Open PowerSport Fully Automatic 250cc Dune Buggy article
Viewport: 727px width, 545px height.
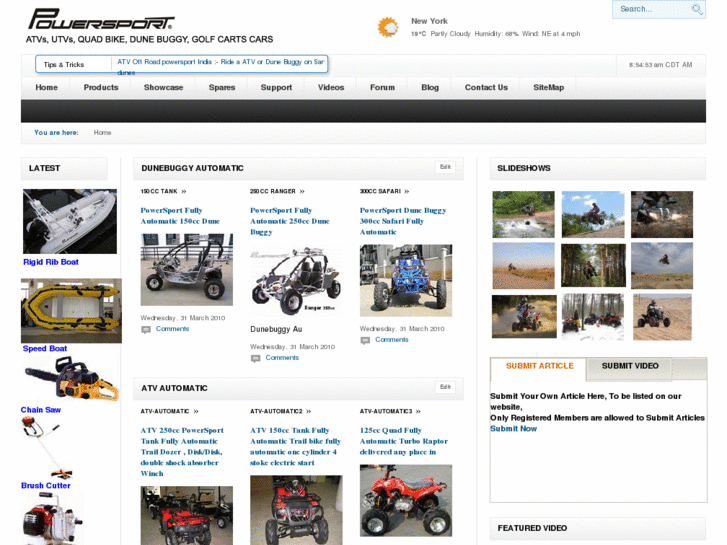pyautogui.click(x=290, y=221)
